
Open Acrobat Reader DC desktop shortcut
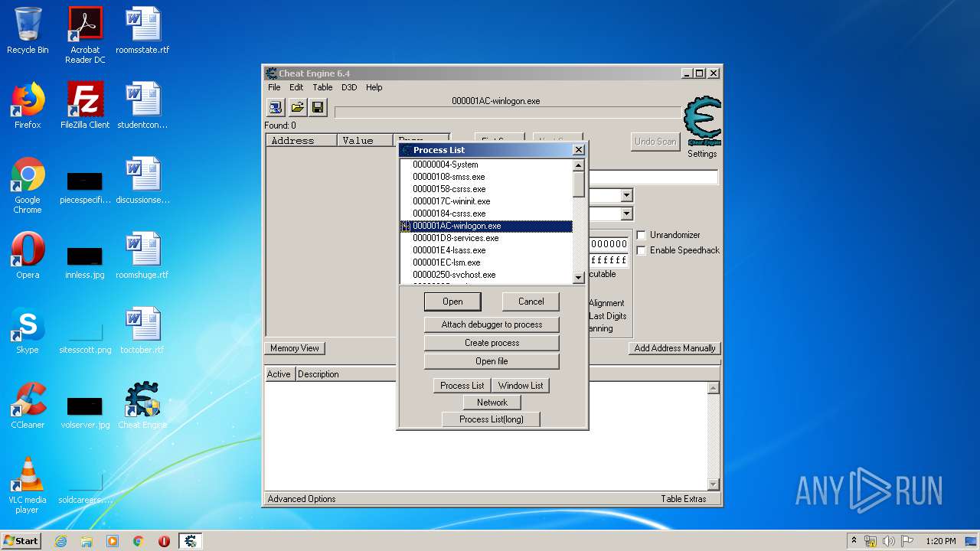(85, 35)
